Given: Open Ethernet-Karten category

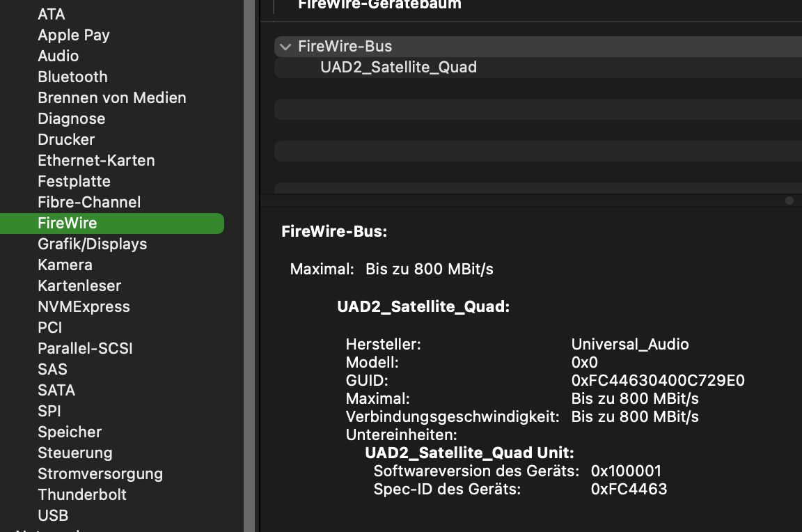Looking at the screenshot, I should (x=96, y=160).
